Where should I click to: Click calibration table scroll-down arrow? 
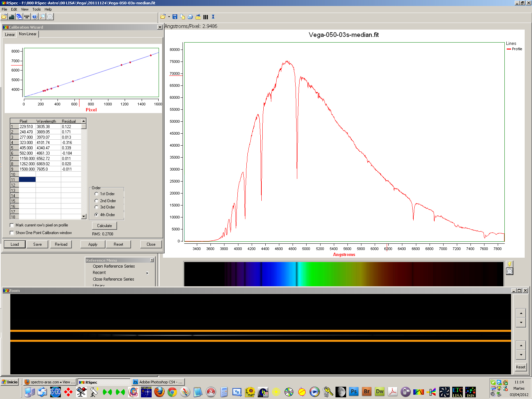click(x=83, y=216)
